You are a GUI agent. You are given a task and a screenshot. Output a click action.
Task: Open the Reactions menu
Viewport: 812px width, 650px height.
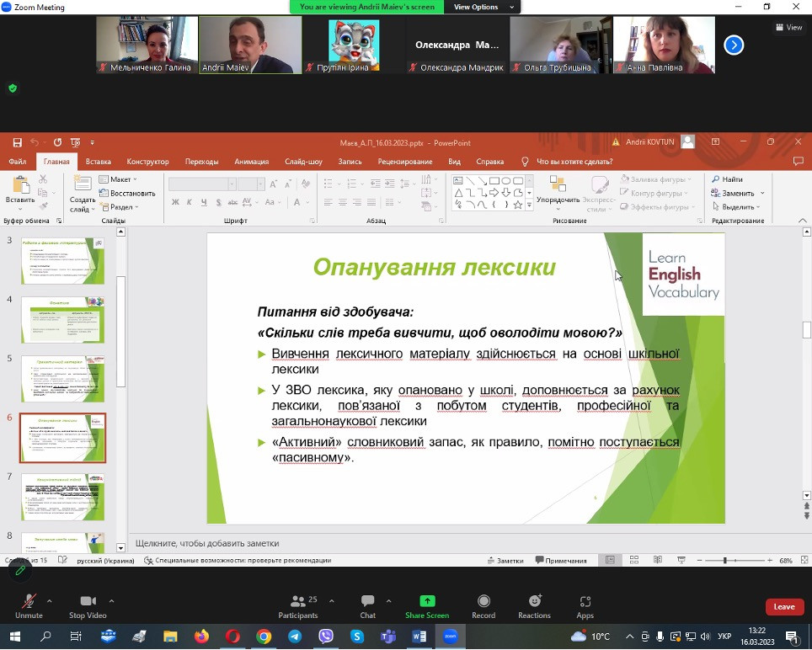coord(534,605)
